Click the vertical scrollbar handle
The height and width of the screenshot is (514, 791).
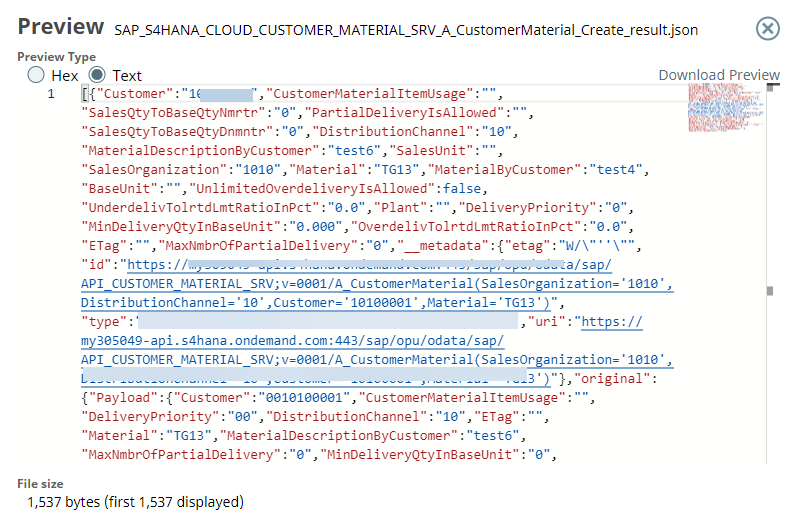coord(770,291)
